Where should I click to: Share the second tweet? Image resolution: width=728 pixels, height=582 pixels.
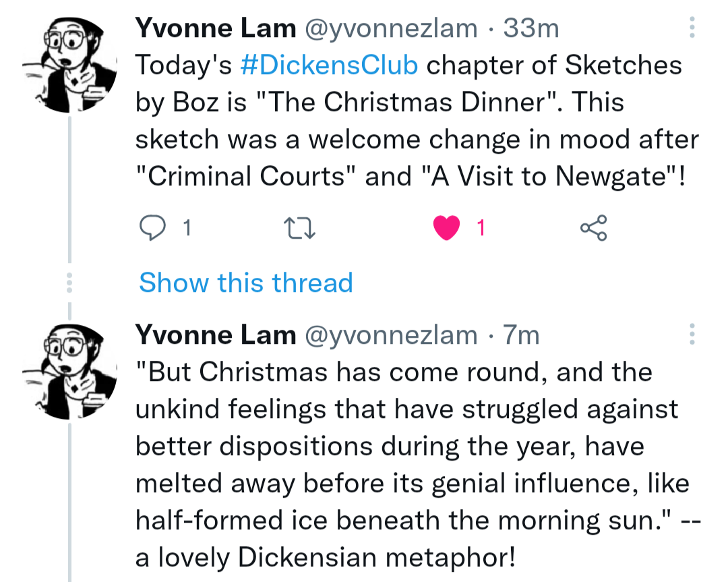click(593, 580)
